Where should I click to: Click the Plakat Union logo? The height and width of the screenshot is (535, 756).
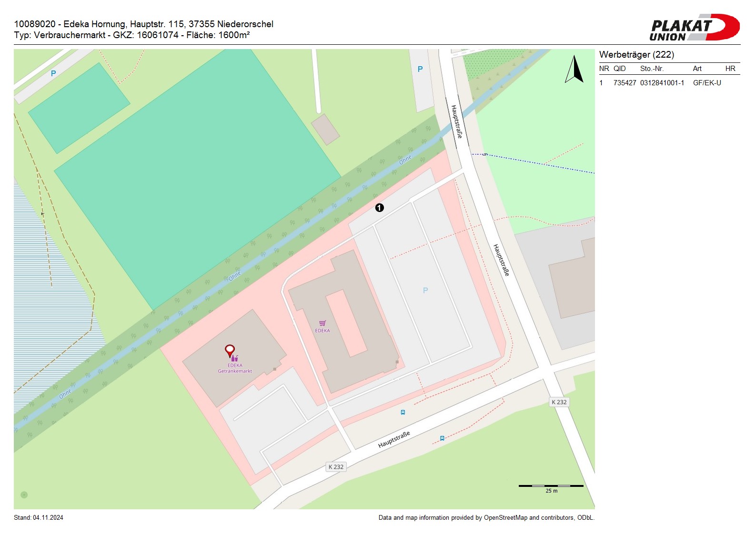[x=694, y=28]
